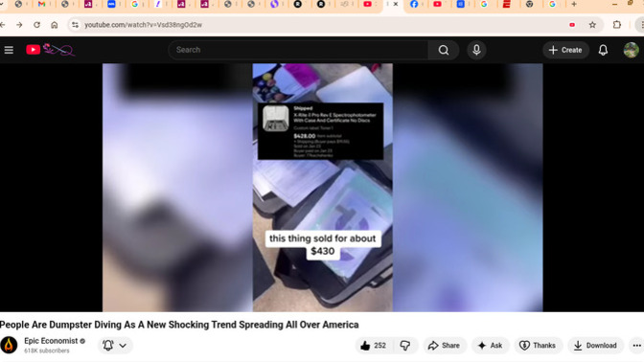Viewport: 644px width, 362px height.
Task: Download the video
Action: [595, 346]
